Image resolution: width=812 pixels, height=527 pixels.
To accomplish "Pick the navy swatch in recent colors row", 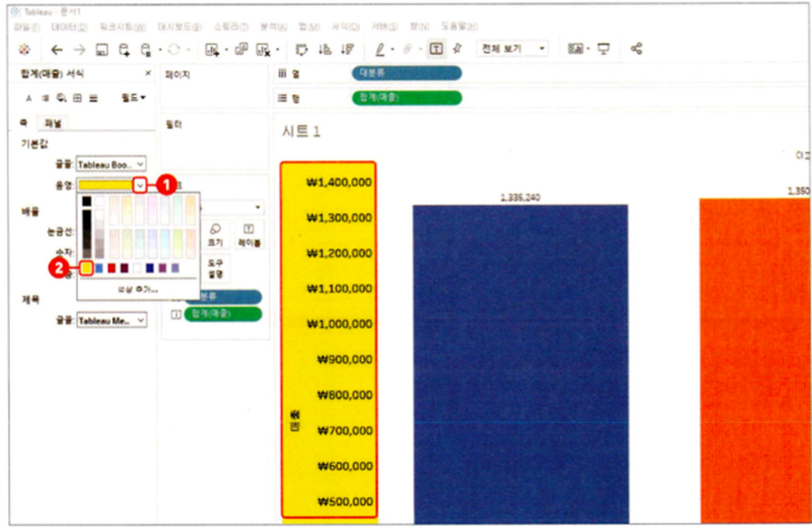I will point(150,268).
